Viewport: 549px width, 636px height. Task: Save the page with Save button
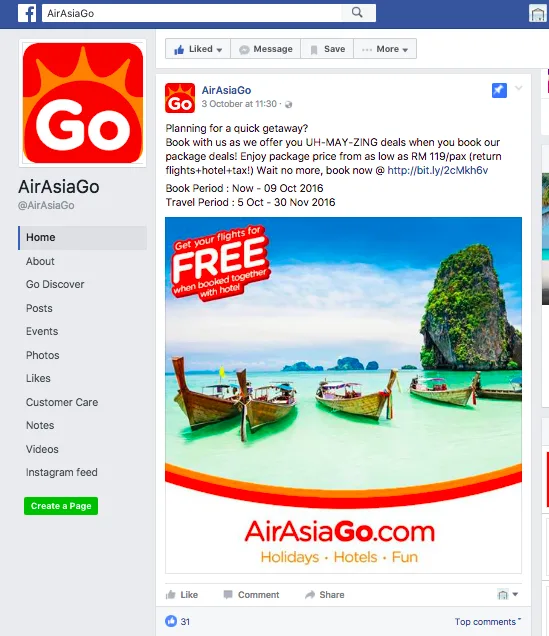pyautogui.click(x=327, y=49)
